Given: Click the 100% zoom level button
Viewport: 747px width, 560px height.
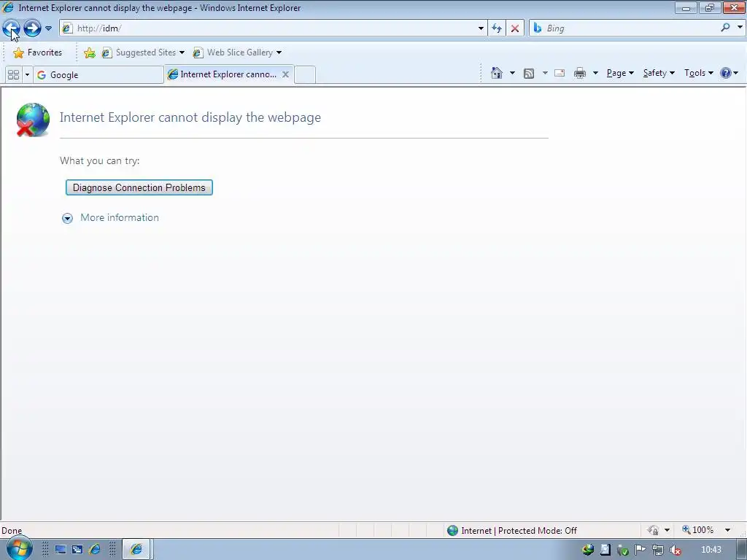Looking at the screenshot, I should pos(698,530).
